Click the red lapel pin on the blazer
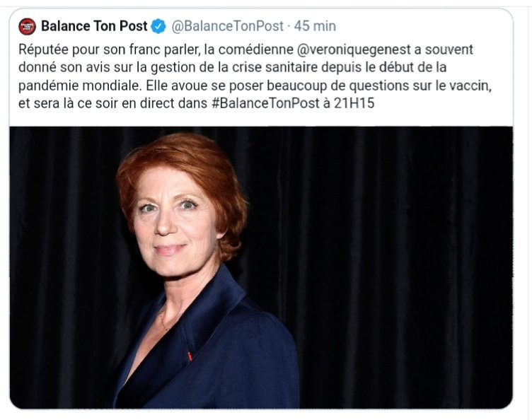The image size is (532, 420). pyautogui.click(x=190, y=356)
